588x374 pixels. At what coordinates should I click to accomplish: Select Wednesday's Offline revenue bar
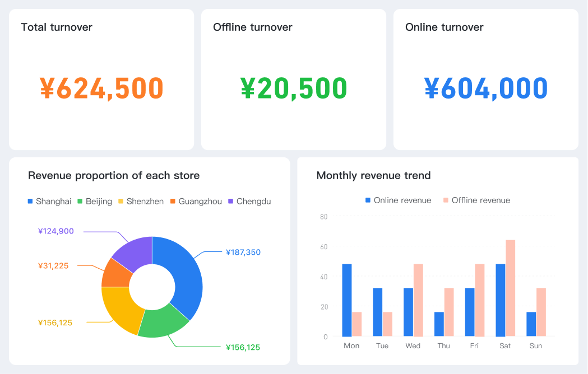(x=418, y=300)
